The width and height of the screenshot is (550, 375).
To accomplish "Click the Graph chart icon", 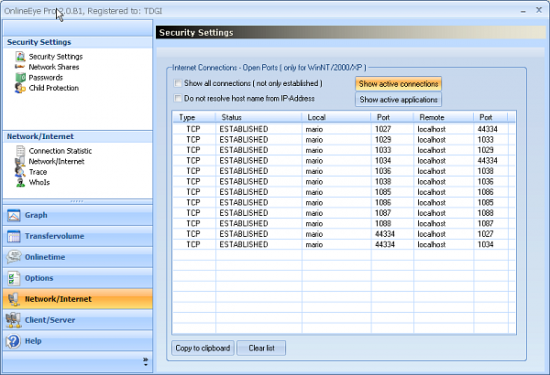I will click(x=14, y=215).
